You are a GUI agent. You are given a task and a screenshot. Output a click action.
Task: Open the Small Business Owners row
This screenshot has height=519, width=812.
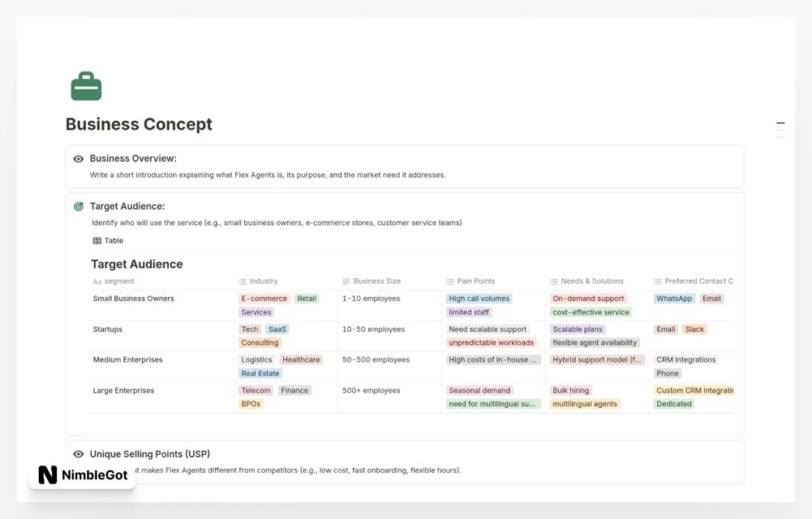pos(133,299)
